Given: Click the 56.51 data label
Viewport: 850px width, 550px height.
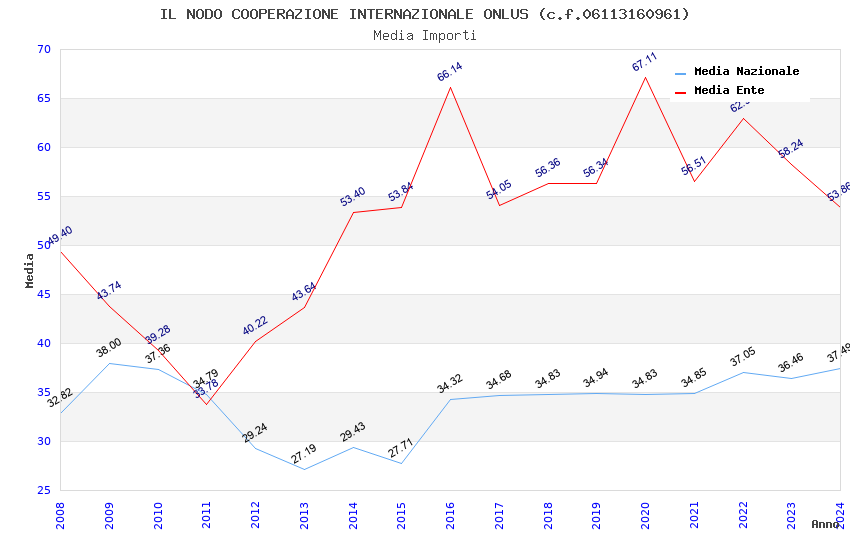Looking at the screenshot, I should click(694, 166).
